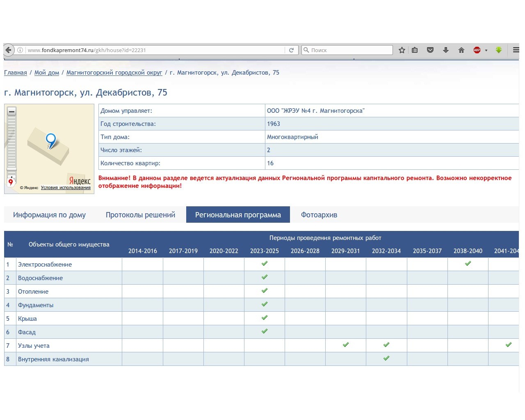Click the Электроснабжение 2038-2040 checkmark
This screenshot has height=420, width=525.
468,263
